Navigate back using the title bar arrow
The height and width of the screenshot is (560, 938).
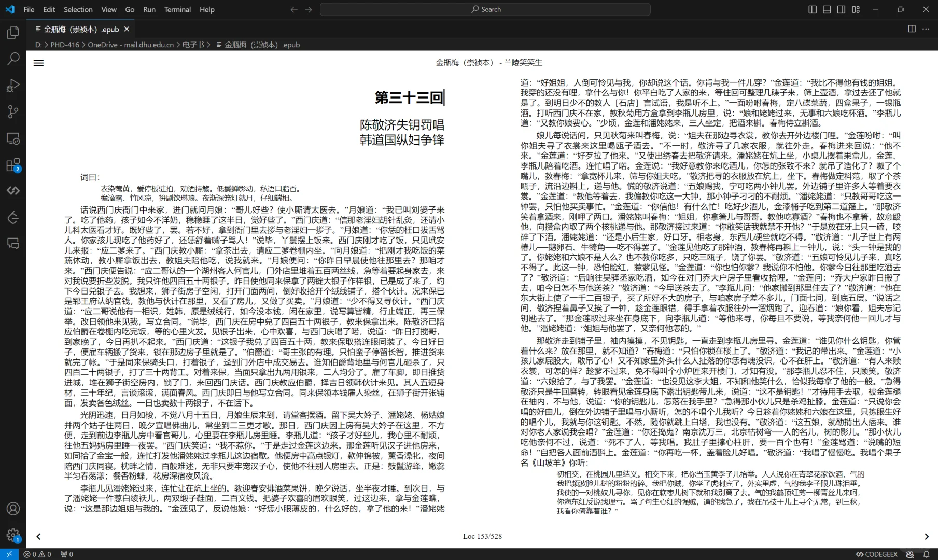tap(294, 9)
